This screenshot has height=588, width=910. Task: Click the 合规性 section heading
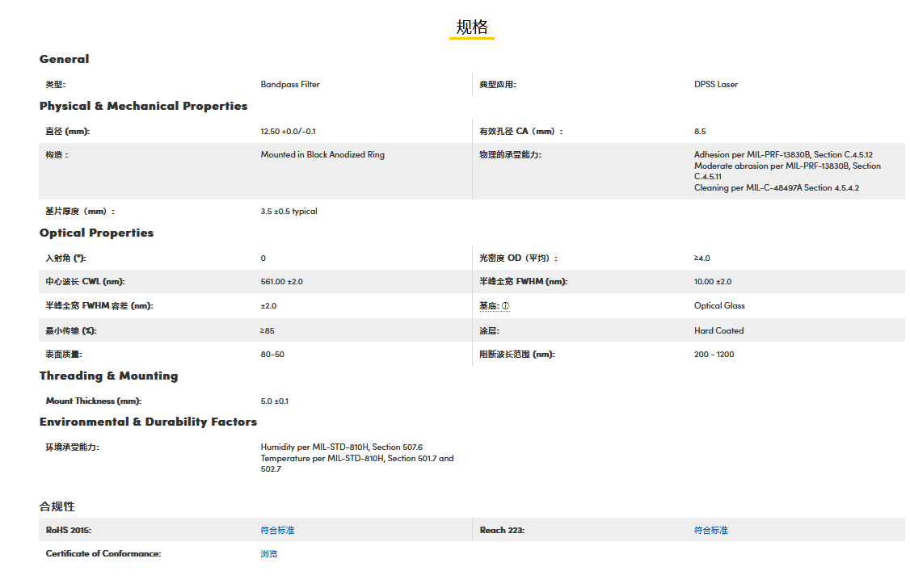(x=57, y=506)
